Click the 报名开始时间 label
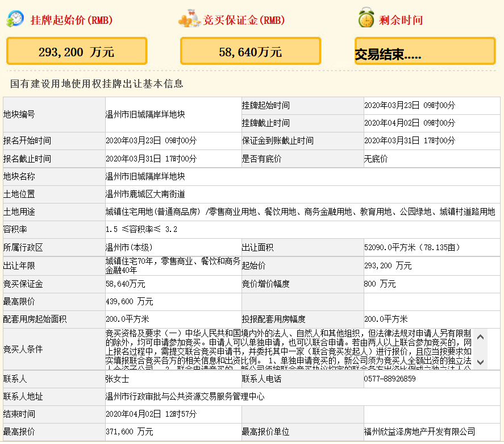Screen dimensions: 504x444 (27, 141)
